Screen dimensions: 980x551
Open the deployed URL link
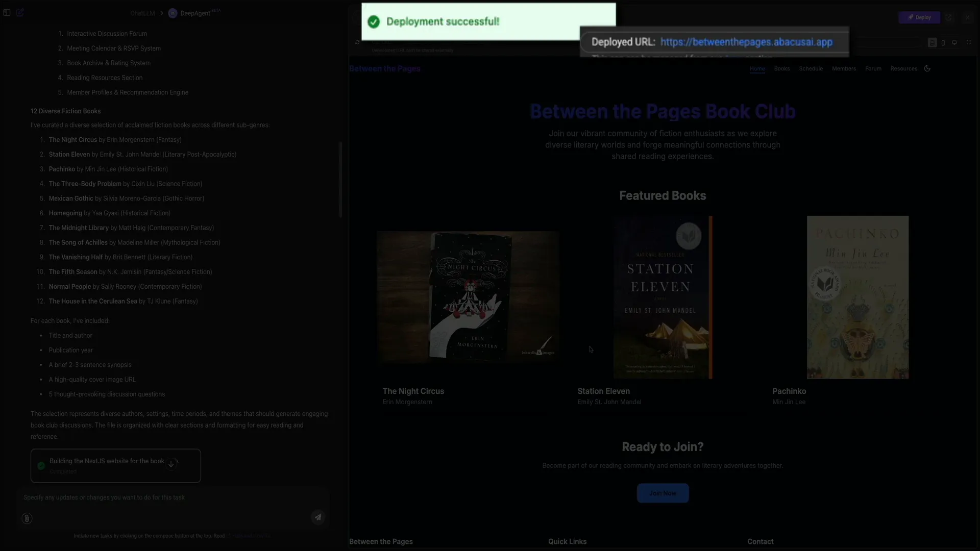click(x=746, y=42)
